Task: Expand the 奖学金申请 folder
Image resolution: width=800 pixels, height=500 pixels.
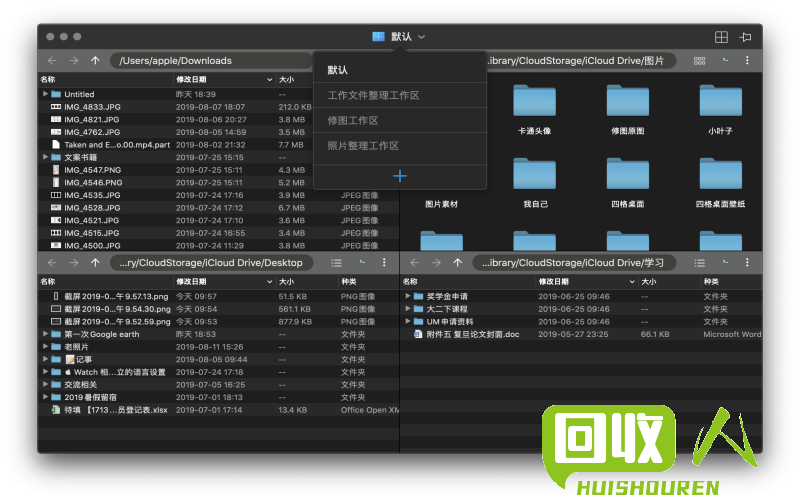Action: [408, 296]
